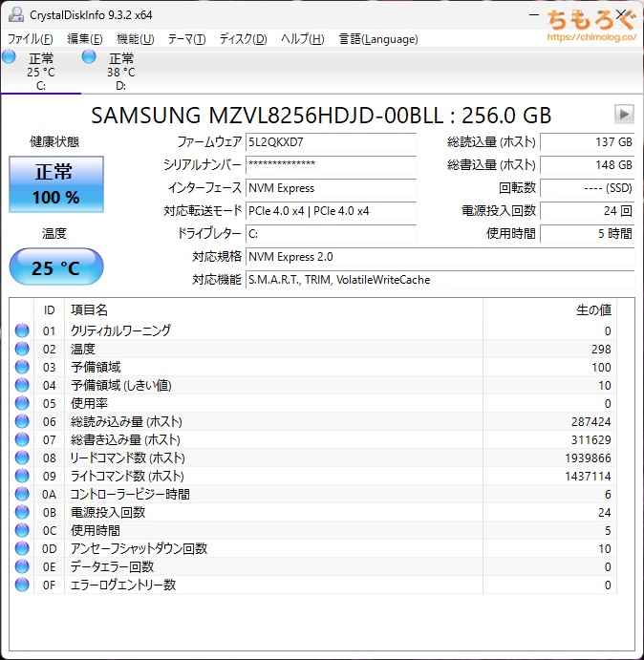
Task: Click raw value 311629
Action: tap(590, 439)
